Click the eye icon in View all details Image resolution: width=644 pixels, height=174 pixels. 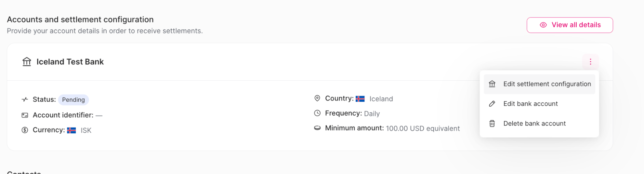click(x=543, y=25)
